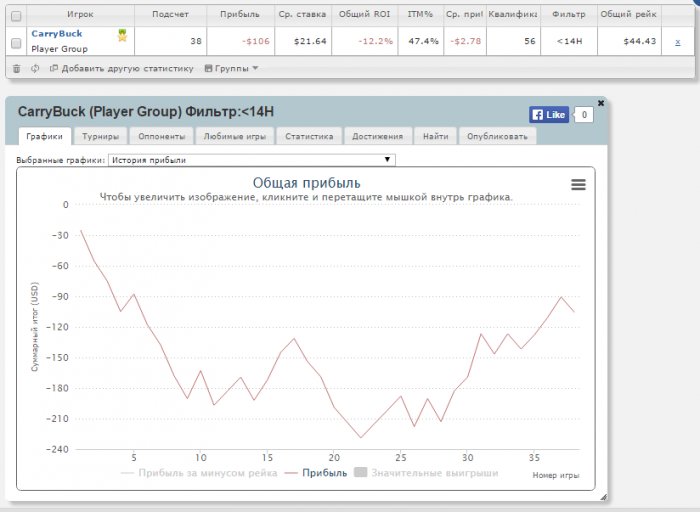Viewport: 700px width, 512px height.
Task: Sort by the Фильтр column header
Action: point(569,14)
